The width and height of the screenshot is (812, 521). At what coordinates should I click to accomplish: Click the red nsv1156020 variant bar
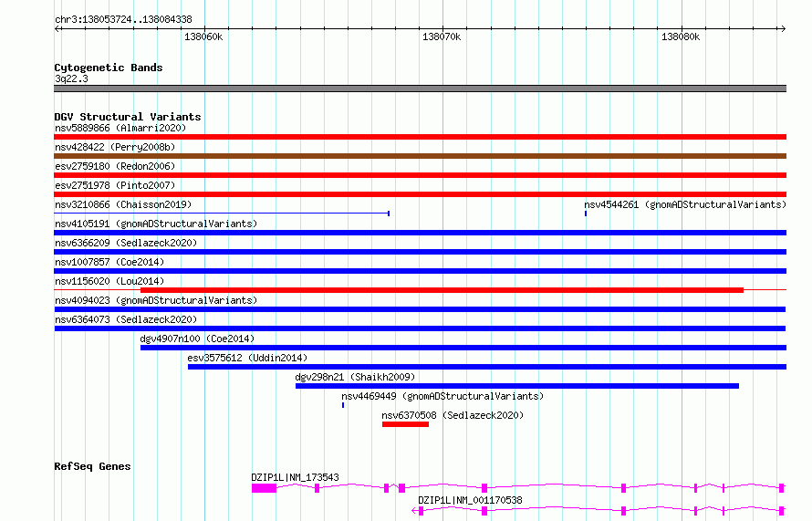click(442, 290)
